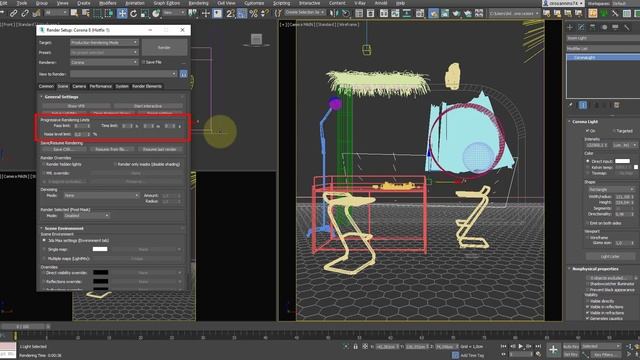Select the Rotate tool in main toolbar
Viewport: 640px width, 360px height.
tap(133, 13)
